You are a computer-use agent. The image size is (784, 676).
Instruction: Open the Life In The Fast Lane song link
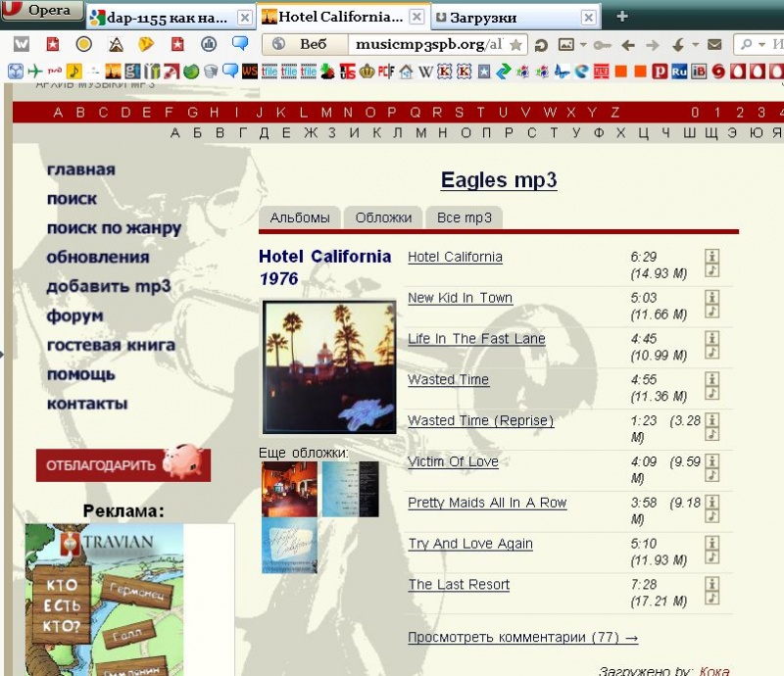(476, 339)
